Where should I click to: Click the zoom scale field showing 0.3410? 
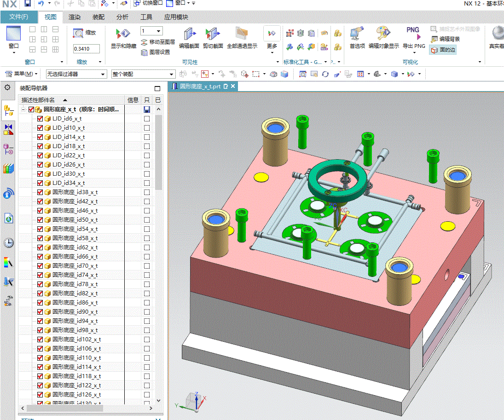(x=86, y=49)
